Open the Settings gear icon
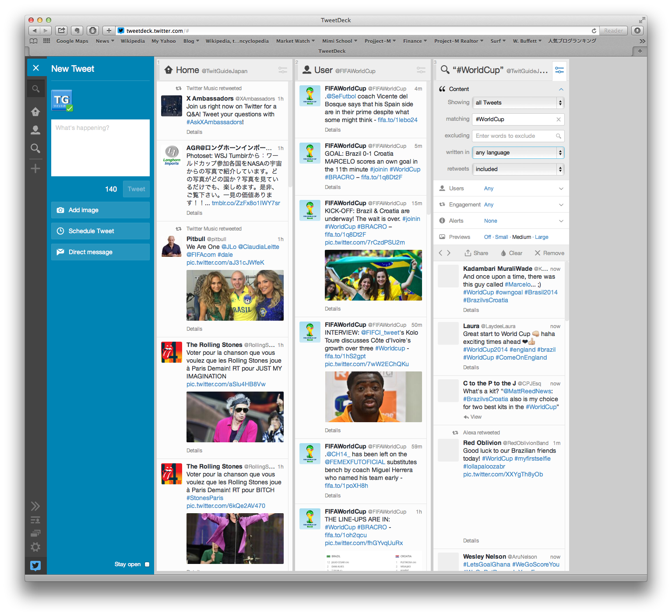The image size is (672, 616). tap(35, 547)
